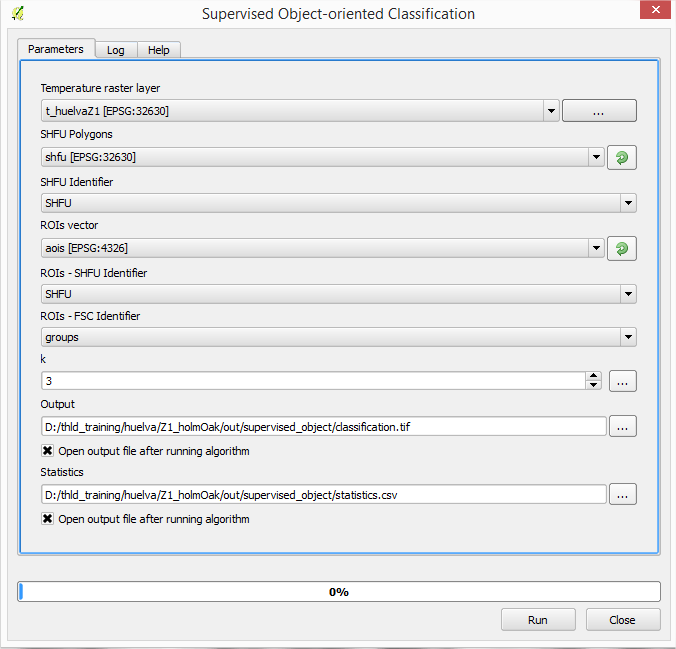Open ROIs - FSC Identifier groups dropdown

[x=628, y=337]
